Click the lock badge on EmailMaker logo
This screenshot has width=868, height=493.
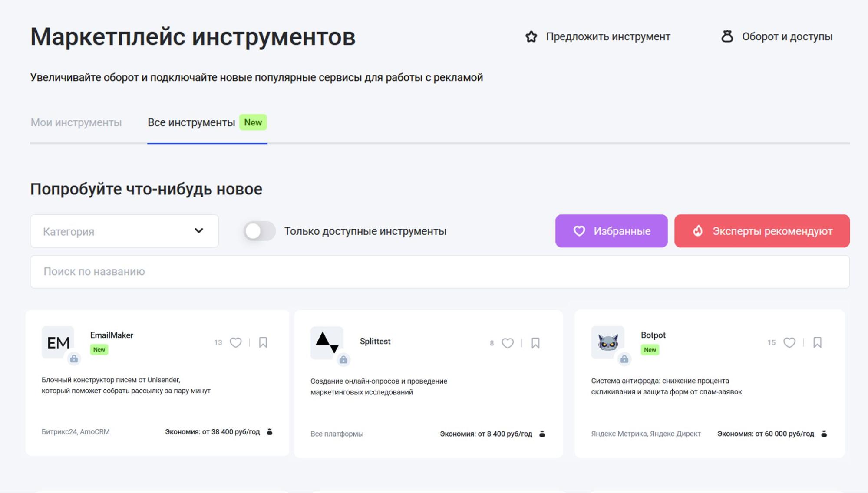click(x=74, y=358)
